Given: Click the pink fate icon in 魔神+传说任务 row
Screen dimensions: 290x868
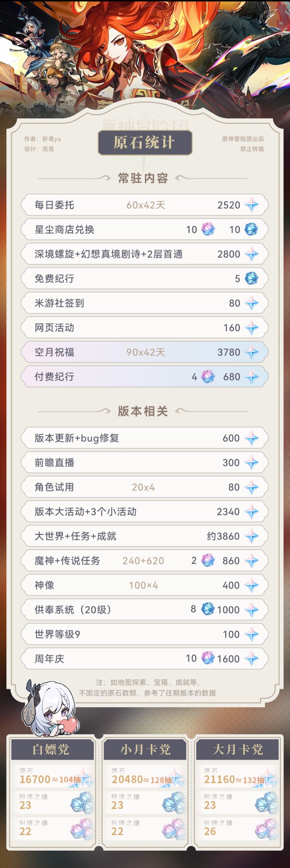Looking at the screenshot, I should pyautogui.click(x=208, y=561).
